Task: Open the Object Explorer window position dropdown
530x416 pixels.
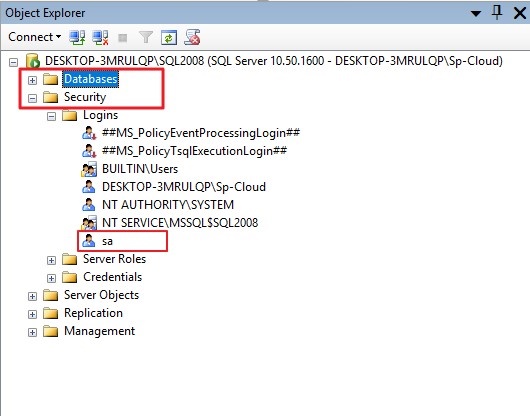Action: (x=476, y=14)
